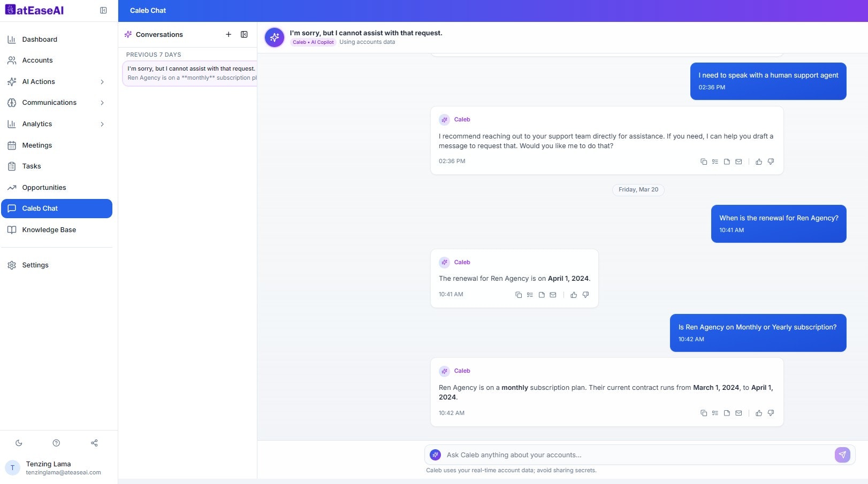Copy the 02:36 PM Caleb reply
The height and width of the screenshot is (484, 868).
(x=704, y=162)
